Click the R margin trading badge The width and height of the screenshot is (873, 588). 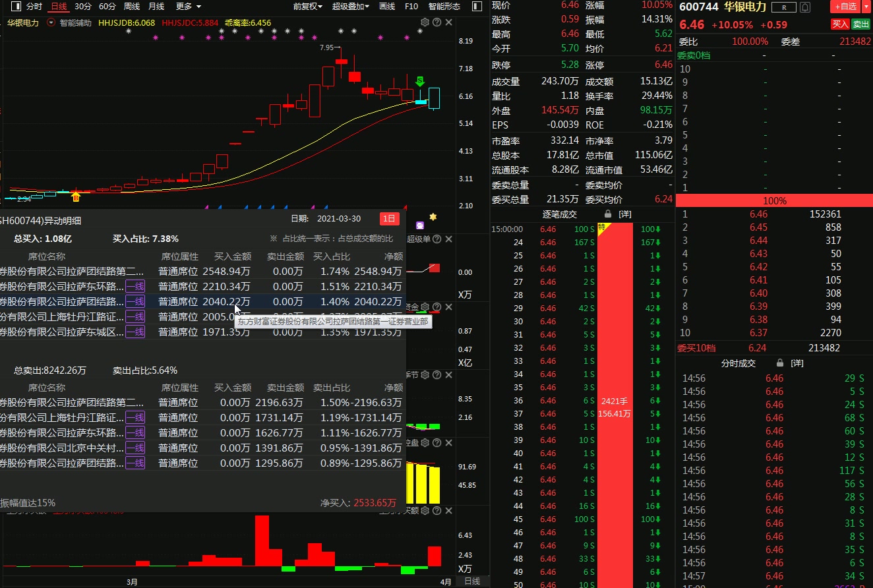tap(783, 7)
